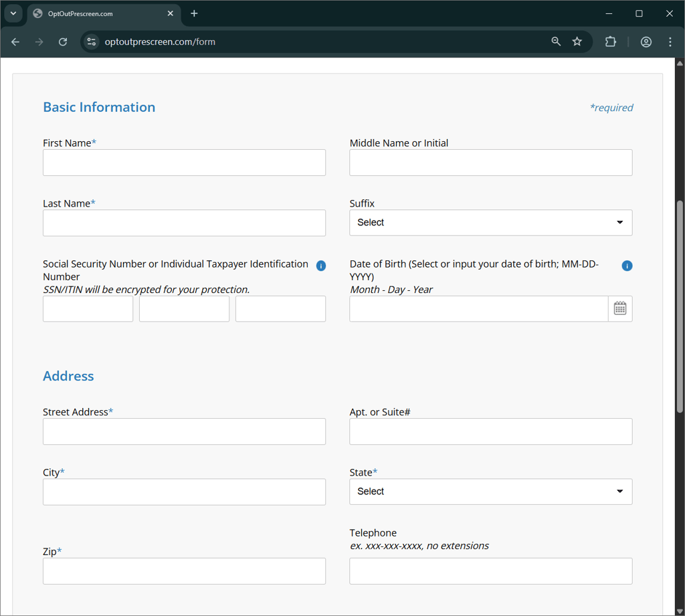Click the first SSN segment box

point(88,309)
